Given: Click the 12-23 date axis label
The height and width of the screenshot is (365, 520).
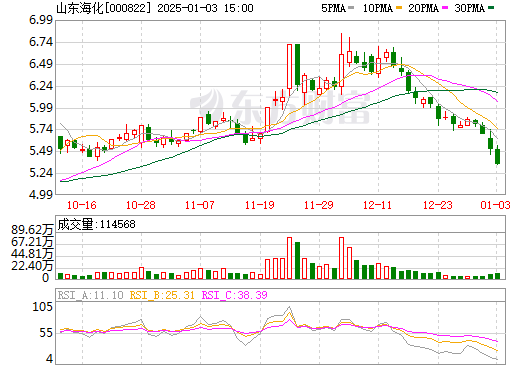Looking at the screenshot, I should tap(438, 205).
